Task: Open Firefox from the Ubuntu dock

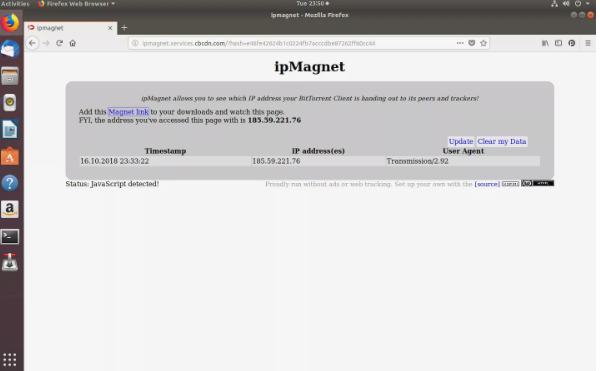Action: click(10, 23)
